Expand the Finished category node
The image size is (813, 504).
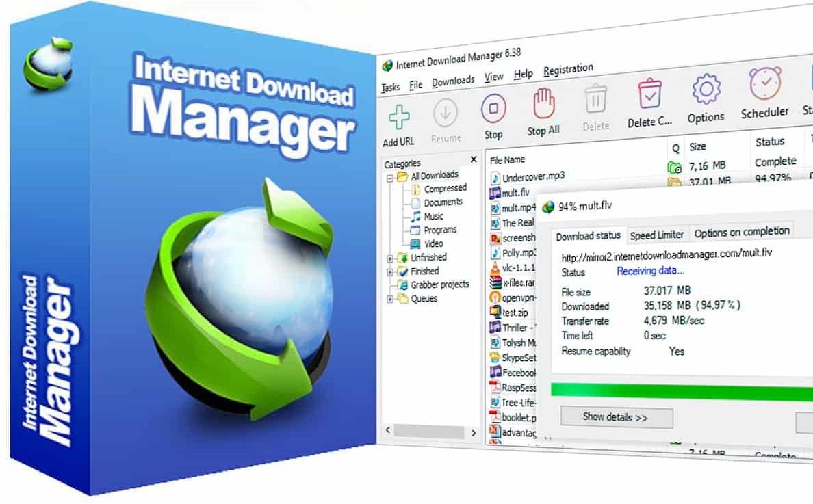(x=390, y=272)
